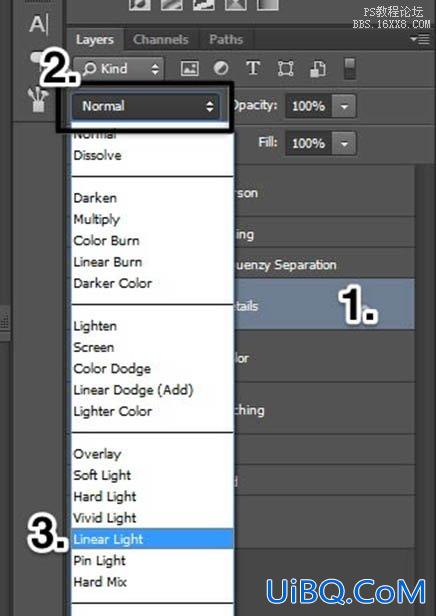
Task: Select the pixel layer filter icon
Action: click(189, 68)
